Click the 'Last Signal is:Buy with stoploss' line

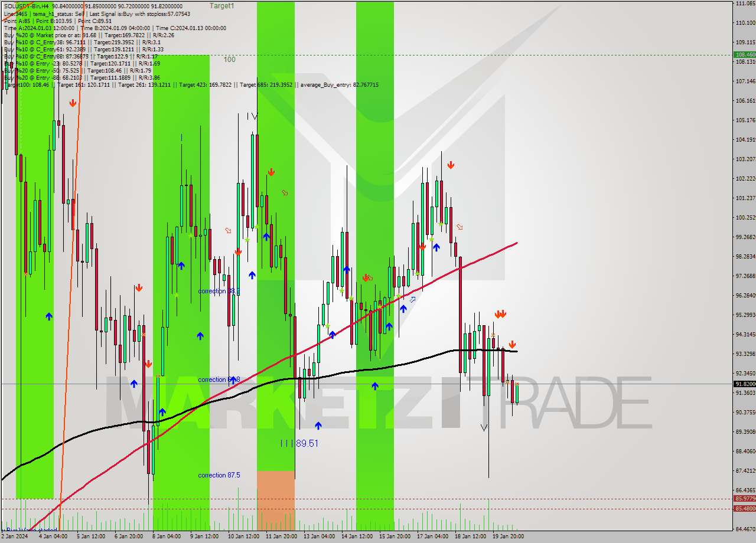coord(140,13)
